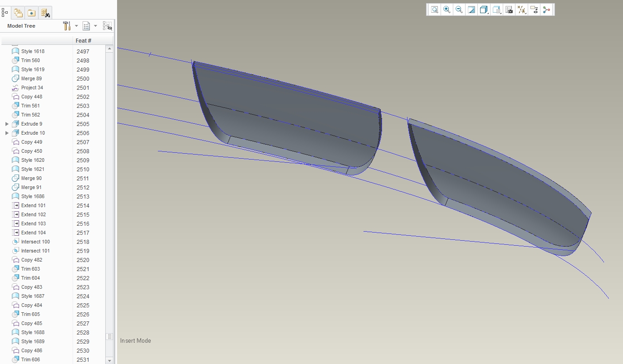
Task: Select Copy 449 in the model tree
Action: pyautogui.click(x=32, y=142)
